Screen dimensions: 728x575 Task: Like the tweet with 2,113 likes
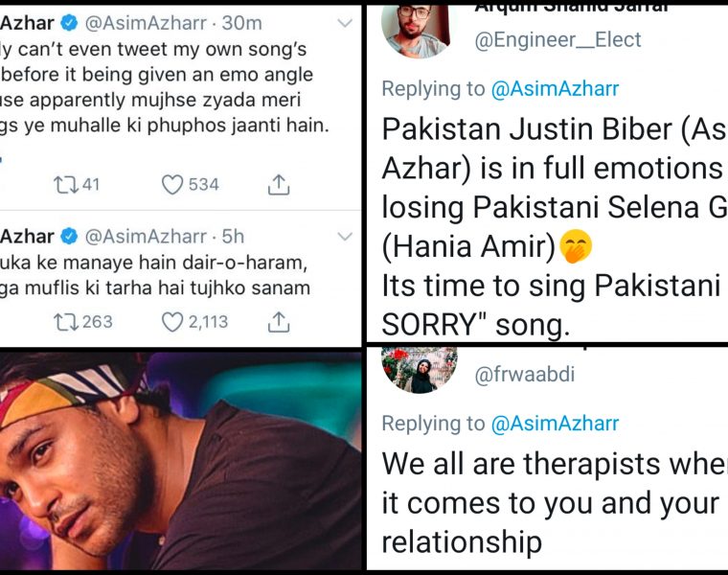click(172, 322)
